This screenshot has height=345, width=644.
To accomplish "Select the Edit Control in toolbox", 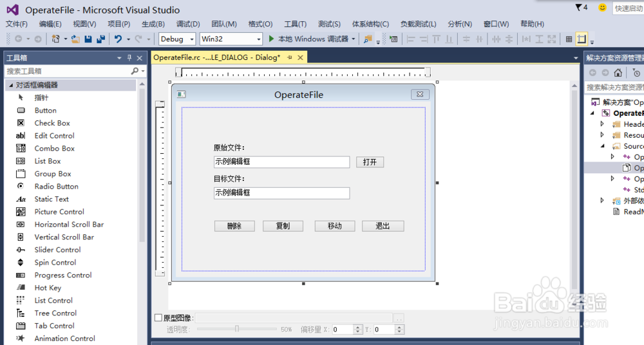I will tap(71, 136).
